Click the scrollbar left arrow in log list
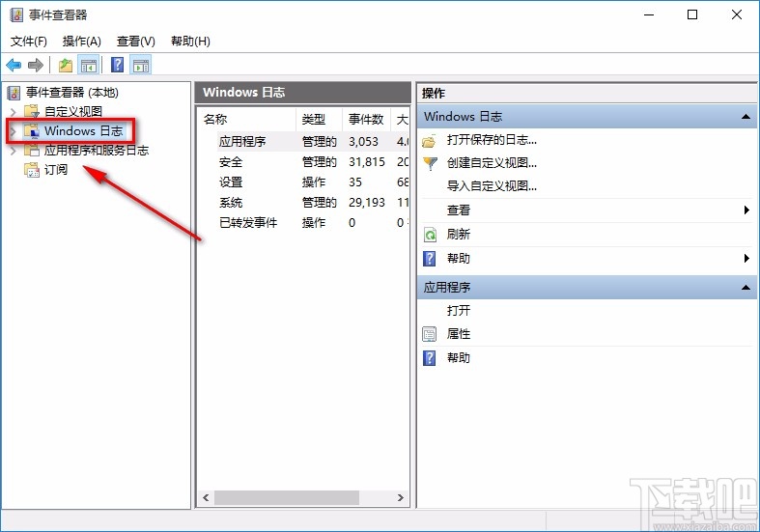This screenshot has width=760, height=532. pyautogui.click(x=206, y=497)
